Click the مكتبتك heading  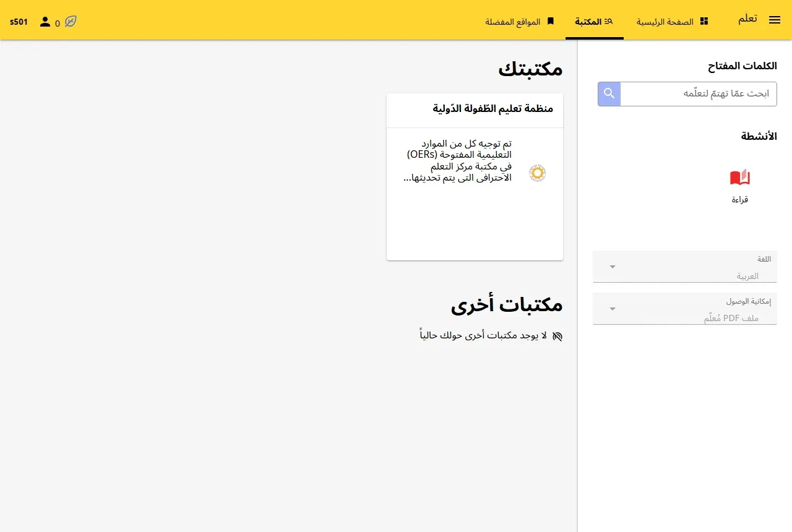[531, 69]
